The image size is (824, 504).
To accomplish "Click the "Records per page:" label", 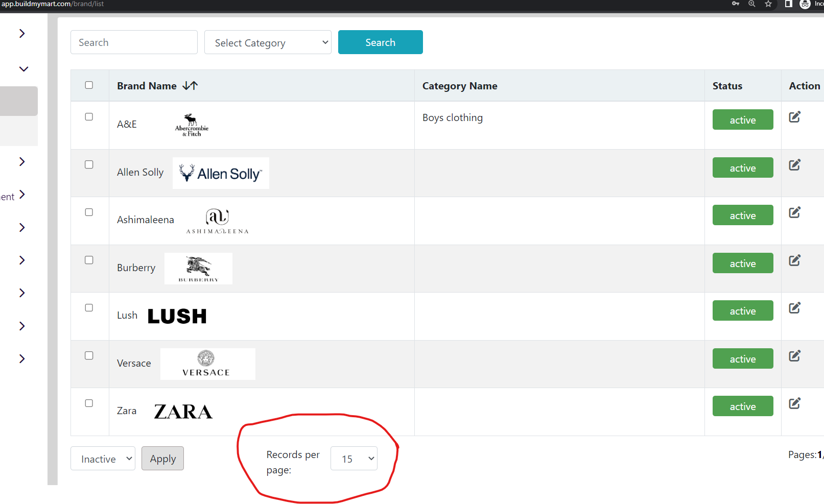I will (293, 462).
